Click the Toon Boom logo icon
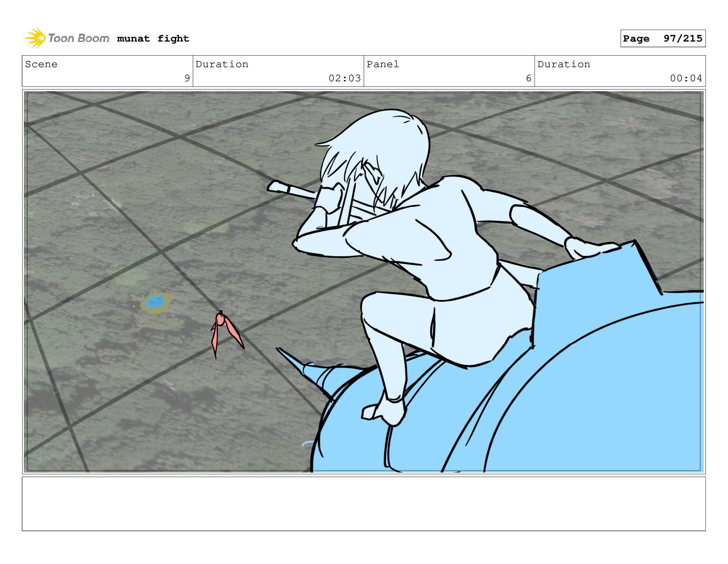Viewport: 728px width, 564px height. [35, 38]
